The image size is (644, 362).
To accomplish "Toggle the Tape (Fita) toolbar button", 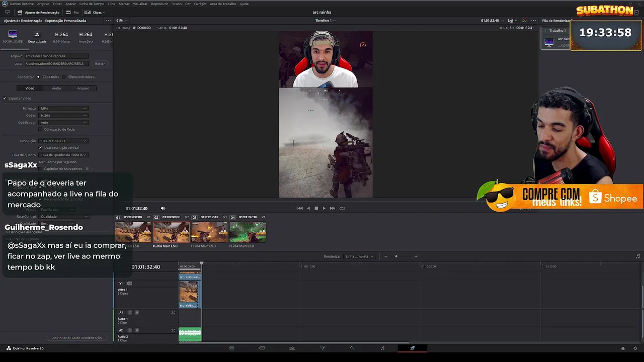I will (72, 12).
